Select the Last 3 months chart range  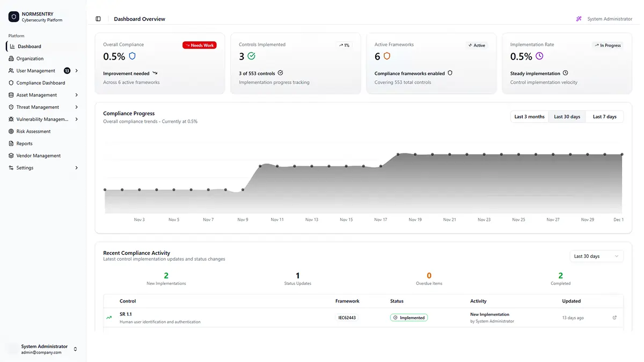(529, 116)
